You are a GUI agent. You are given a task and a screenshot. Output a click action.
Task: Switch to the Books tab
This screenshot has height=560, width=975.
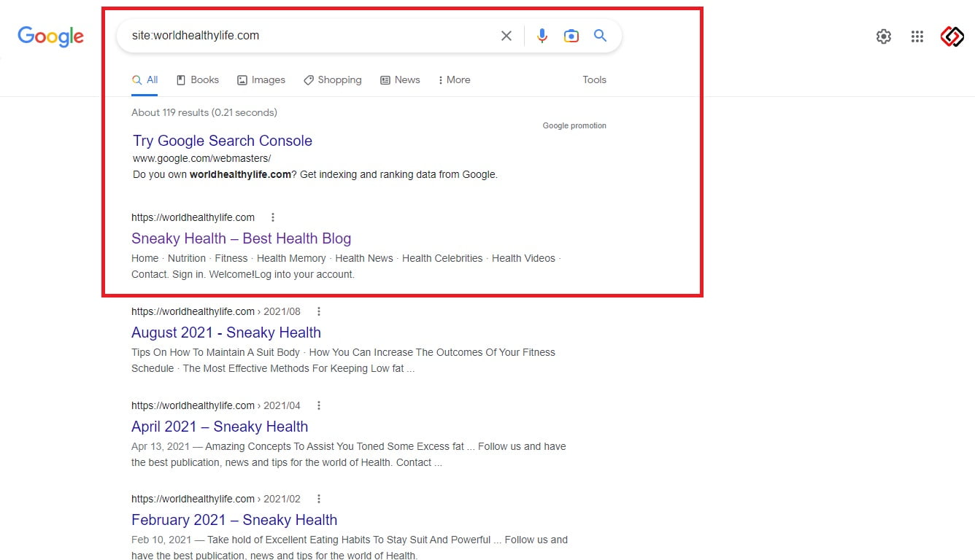click(198, 80)
